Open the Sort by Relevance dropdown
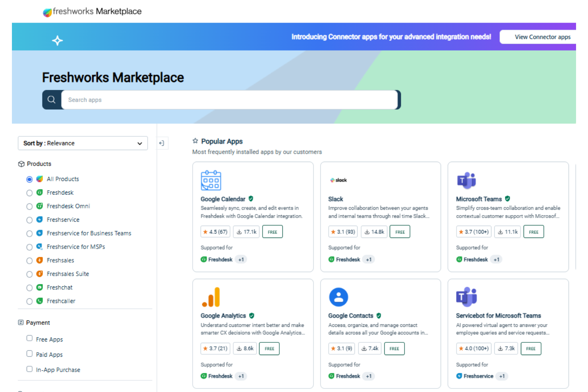The image size is (588, 392). (x=83, y=143)
